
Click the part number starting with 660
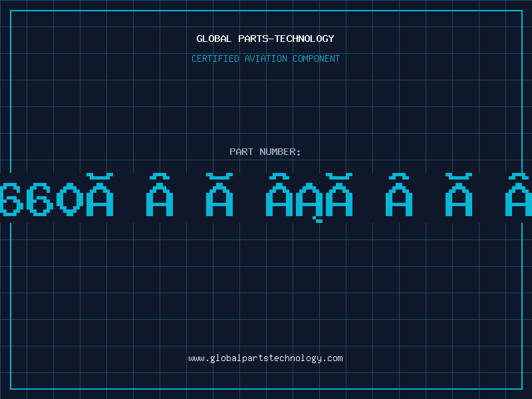pos(266,198)
